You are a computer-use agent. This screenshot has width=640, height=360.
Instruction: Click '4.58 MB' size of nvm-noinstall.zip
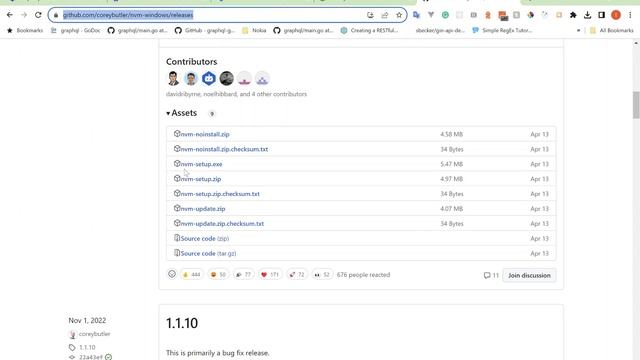tap(451, 134)
